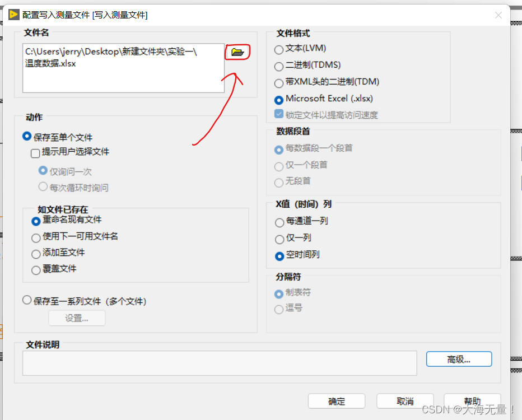Viewport: 522px width, 420px height.
Task: Select 保存至一系列文件(多个文件)
Action: (27, 300)
